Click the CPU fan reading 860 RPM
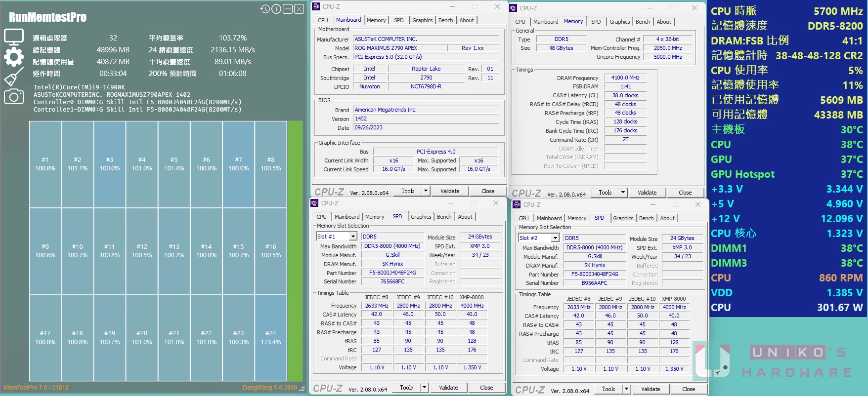Image resolution: width=868 pixels, height=396 pixels. pos(841,278)
